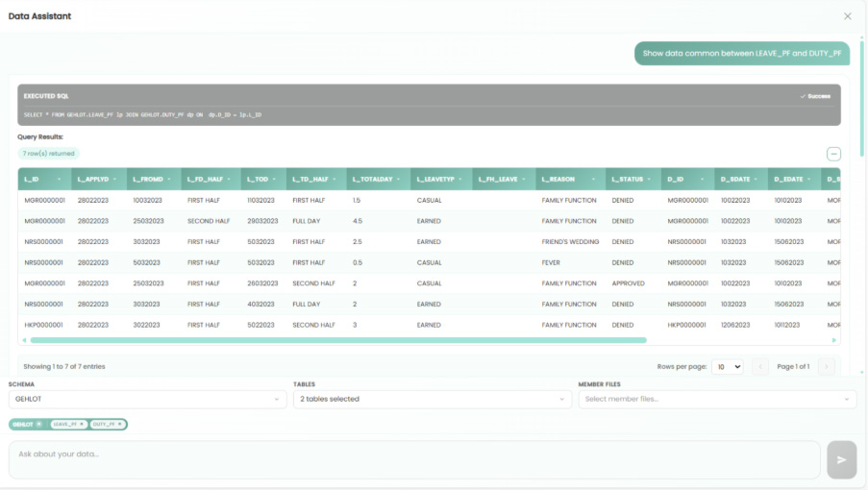
Task: Sort by the L_REASON column header
Action: 571,179
